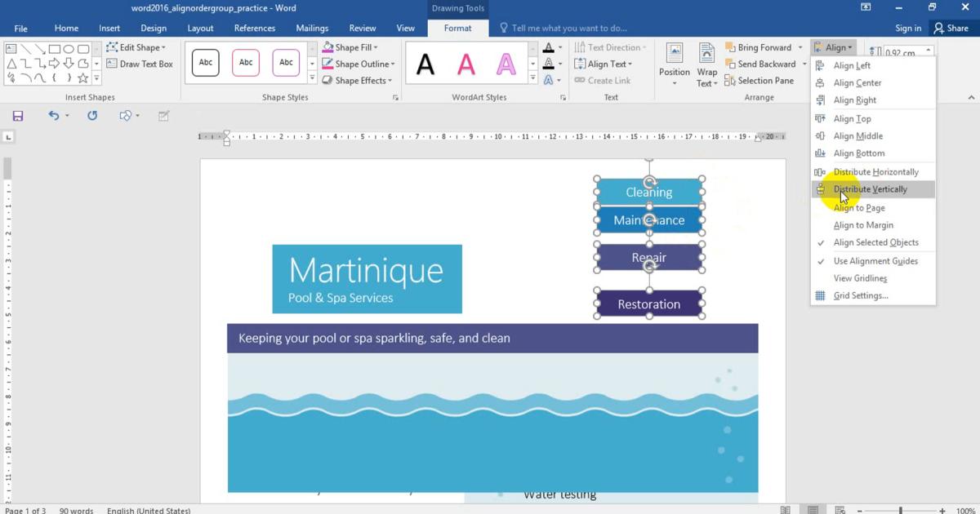Viewport: 980px width, 514px height.
Task: Pick the pink-outlined shape style swatch
Action: point(246,63)
